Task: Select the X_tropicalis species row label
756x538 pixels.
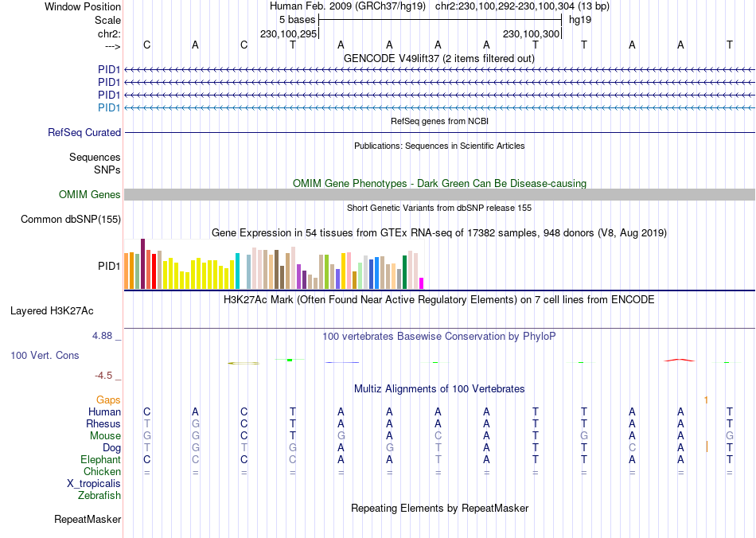Action: (94, 484)
